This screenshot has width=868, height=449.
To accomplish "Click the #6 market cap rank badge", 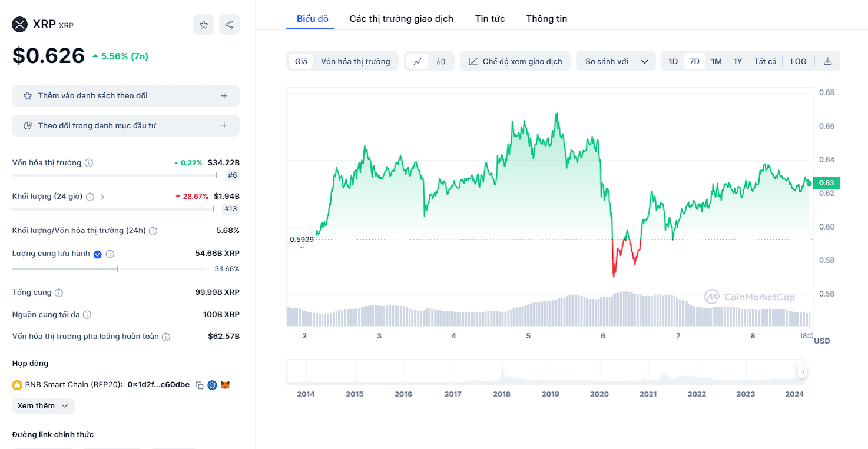I will (233, 175).
